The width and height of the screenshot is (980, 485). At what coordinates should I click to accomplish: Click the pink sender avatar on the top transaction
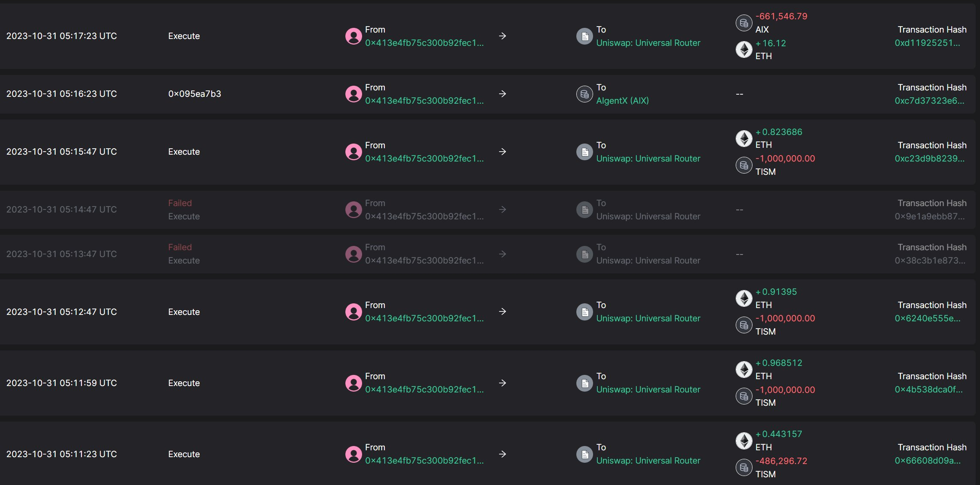point(354,36)
